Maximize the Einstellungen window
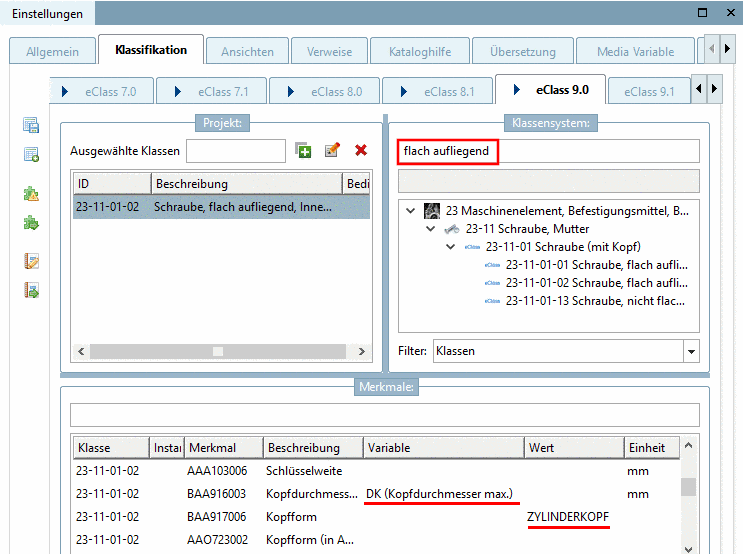 tap(702, 13)
